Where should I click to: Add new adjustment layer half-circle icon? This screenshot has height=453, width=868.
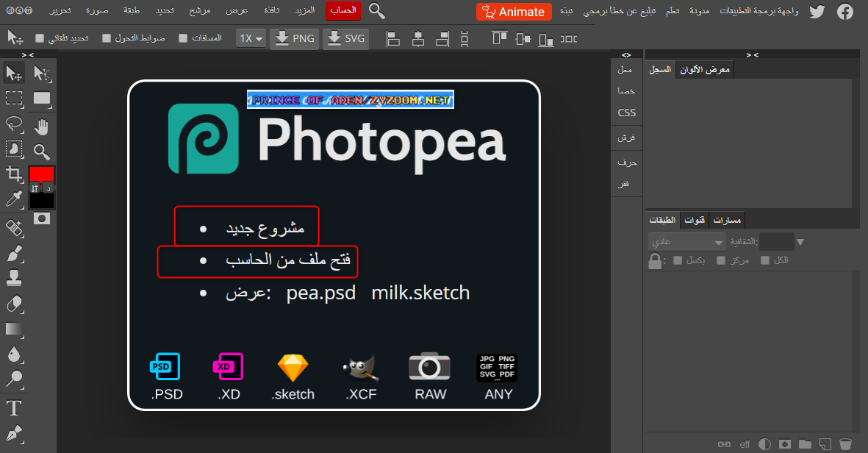764,444
